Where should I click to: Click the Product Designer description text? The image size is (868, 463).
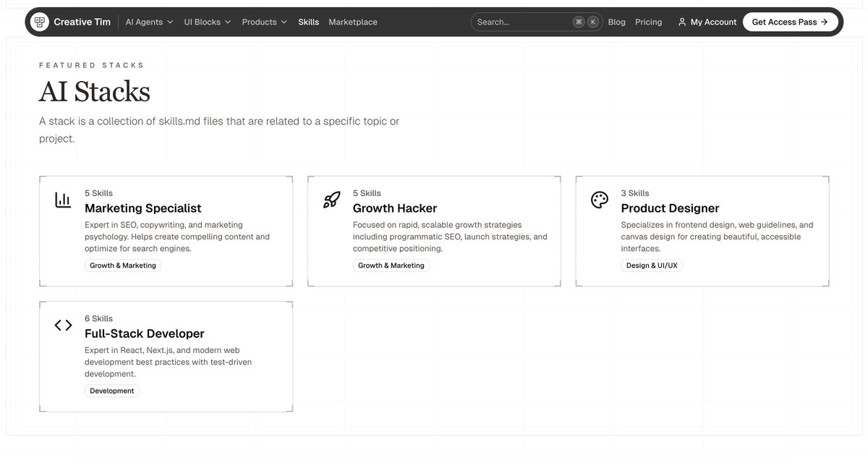(x=718, y=237)
